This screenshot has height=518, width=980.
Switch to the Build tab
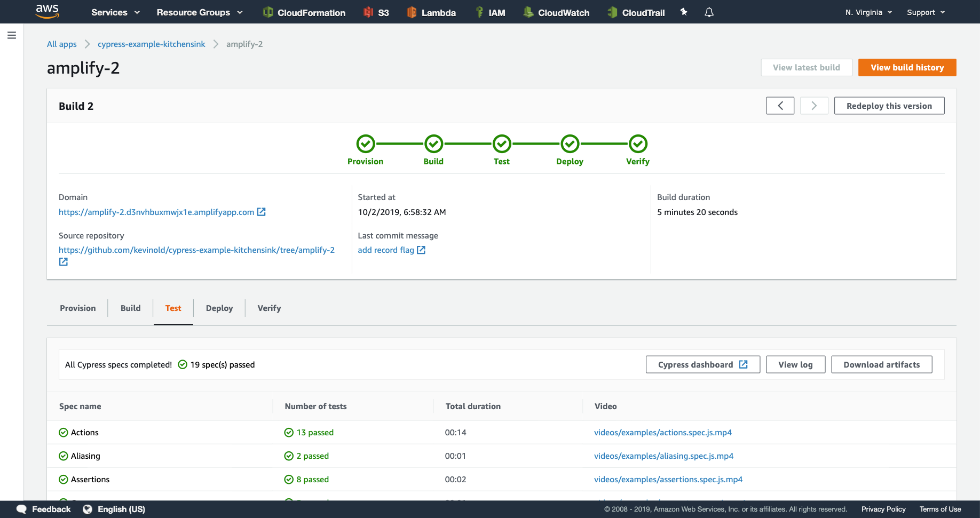[130, 308]
